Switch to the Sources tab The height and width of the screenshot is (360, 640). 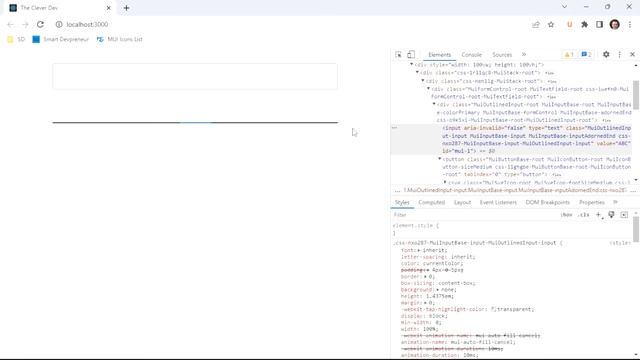pos(502,55)
